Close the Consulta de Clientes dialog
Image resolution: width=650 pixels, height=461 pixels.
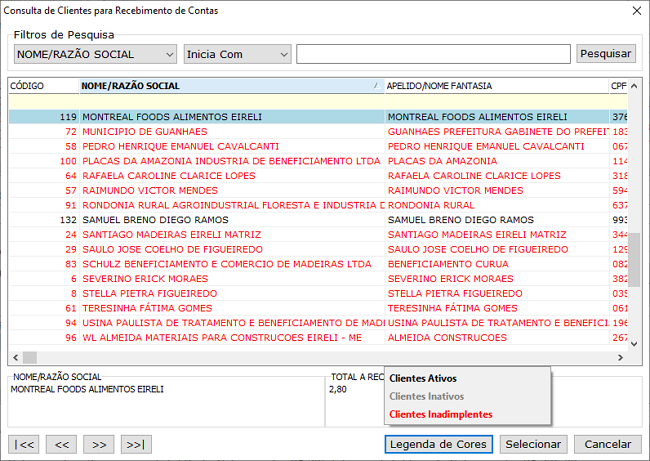pyautogui.click(x=634, y=11)
